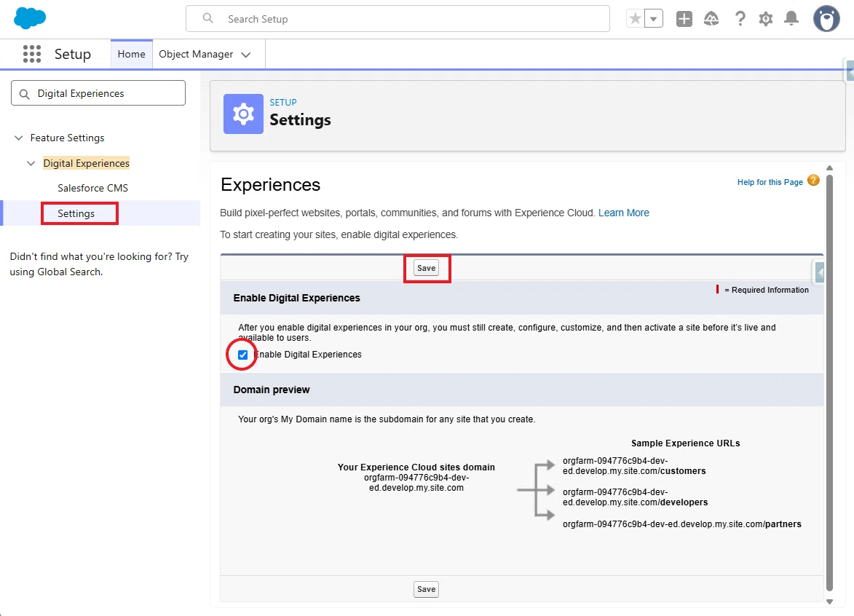Click the Setup app name label
The image size is (854, 616).
72,54
